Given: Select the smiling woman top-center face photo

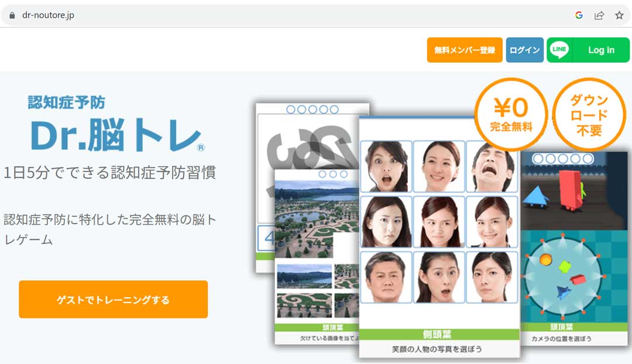Looking at the screenshot, I should [439, 166].
